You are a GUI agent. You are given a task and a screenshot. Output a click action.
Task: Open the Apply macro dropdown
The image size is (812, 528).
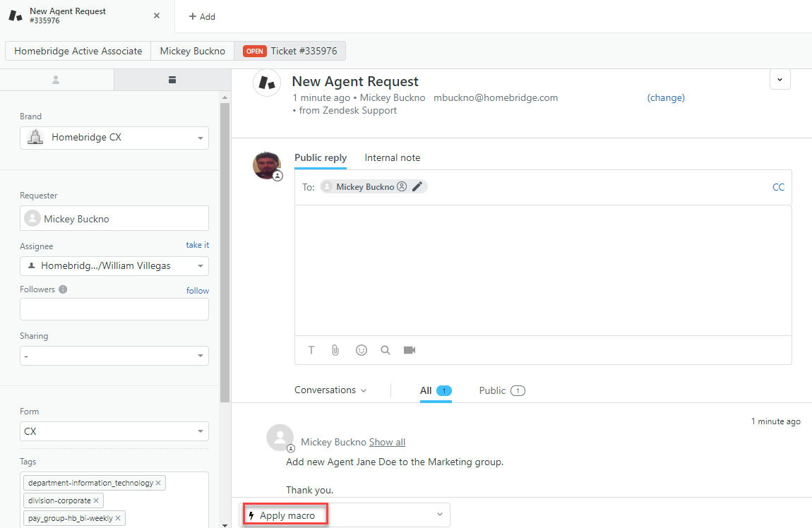click(x=345, y=515)
